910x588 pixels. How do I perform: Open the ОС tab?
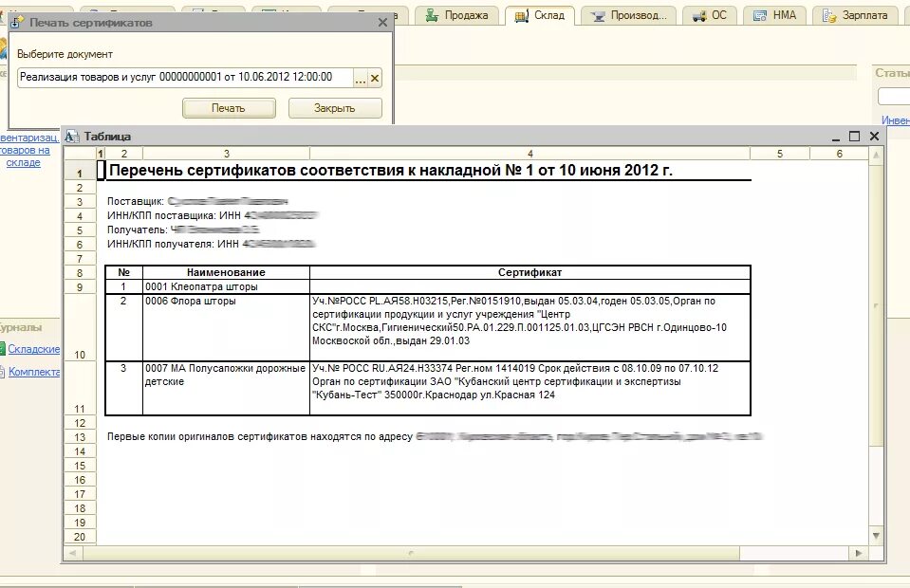coord(709,16)
